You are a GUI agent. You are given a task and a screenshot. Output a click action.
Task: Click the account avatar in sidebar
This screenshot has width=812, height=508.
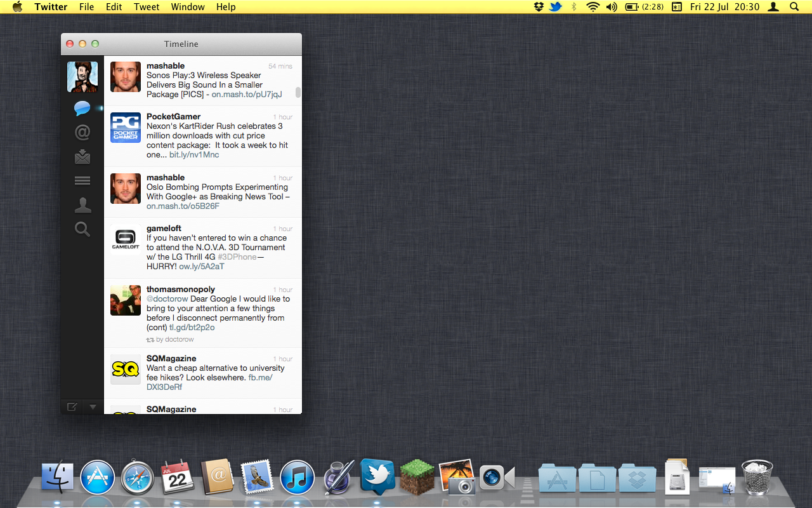(82, 77)
